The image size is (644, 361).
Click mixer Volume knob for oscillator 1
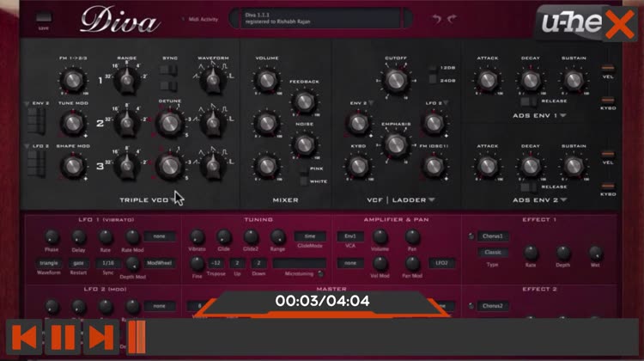[266, 80]
